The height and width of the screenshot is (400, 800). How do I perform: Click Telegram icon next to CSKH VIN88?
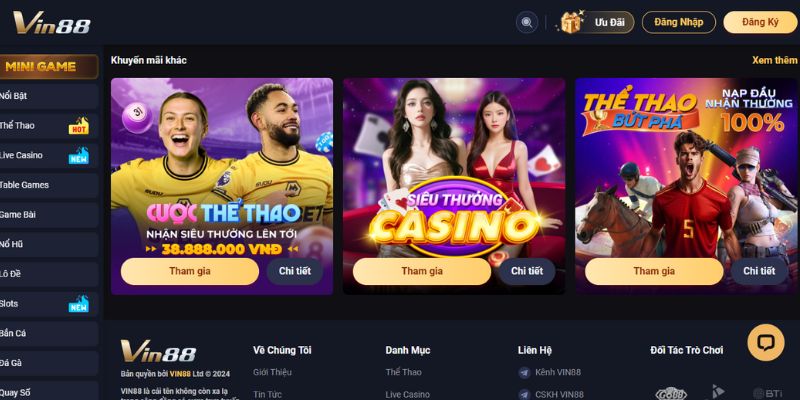(x=524, y=394)
